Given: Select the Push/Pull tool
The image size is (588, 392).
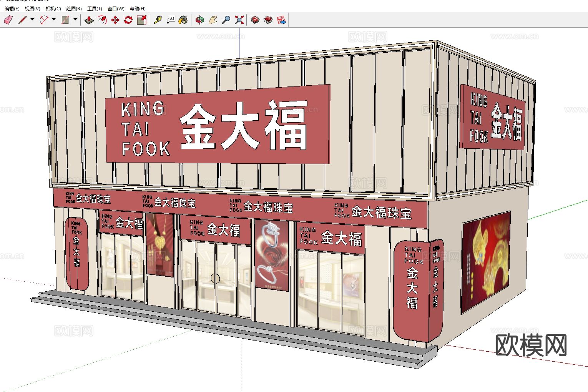Looking at the screenshot, I should coord(89,20).
